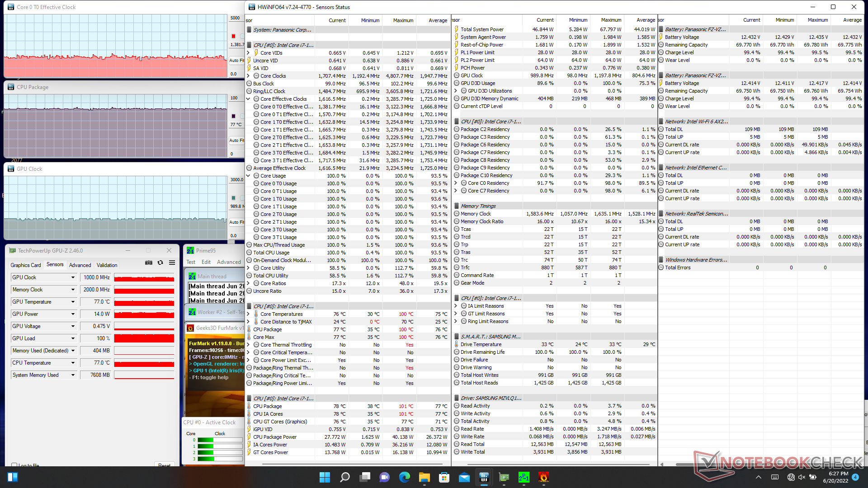Screen dimensions: 868x488
Task: Collapse the Core Effective Clocks tree node
Action: tap(248, 99)
